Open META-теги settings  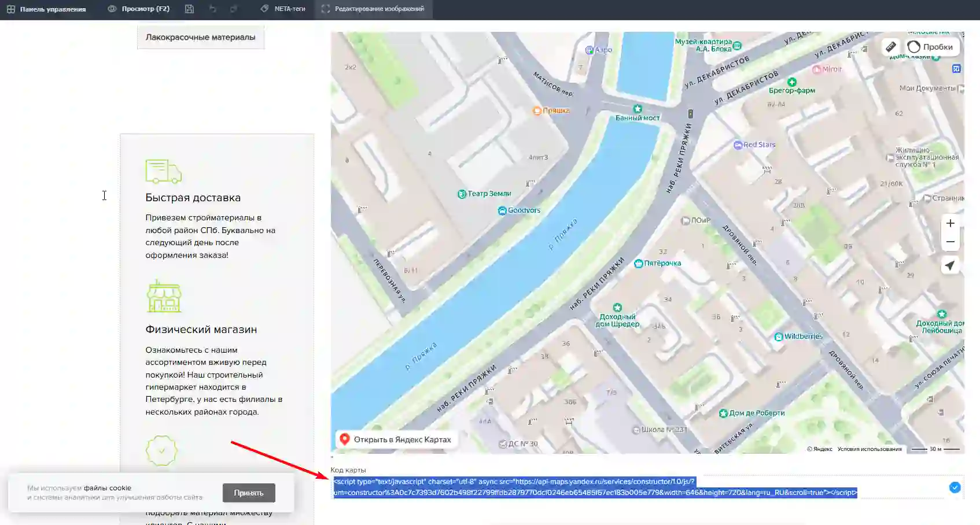(x=283, y=9)
